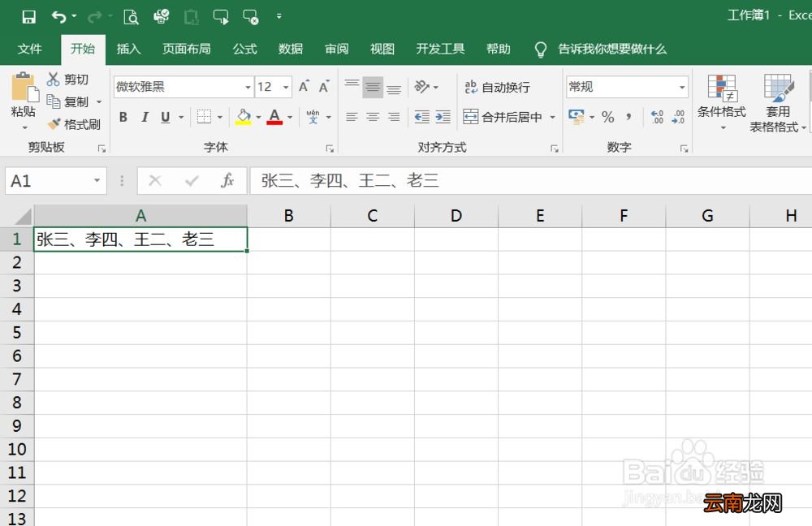Decrease font size with smaller A

pyautogui.click(x=324, y=87)
